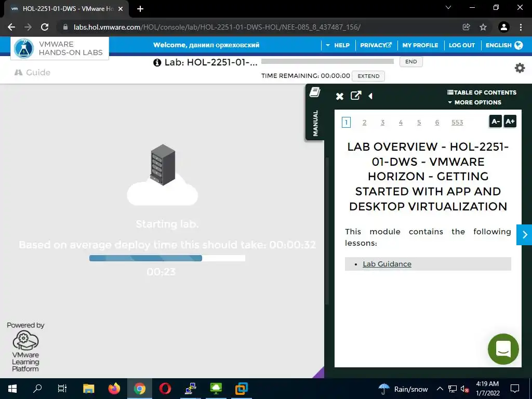The height and width of the screenshot is (399, 532).
Task: Close the manual panel with the X icon
Action: pos(340,96)
